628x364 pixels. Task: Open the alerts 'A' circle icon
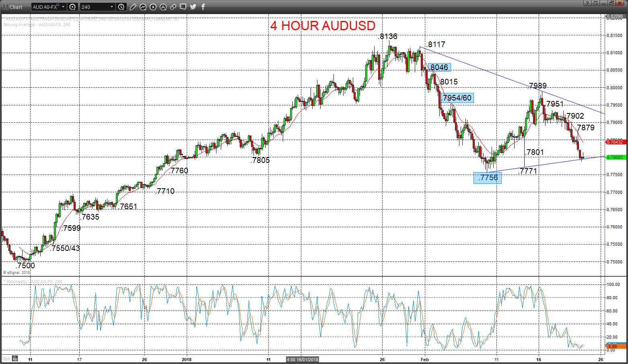click(x=163, y=7)
